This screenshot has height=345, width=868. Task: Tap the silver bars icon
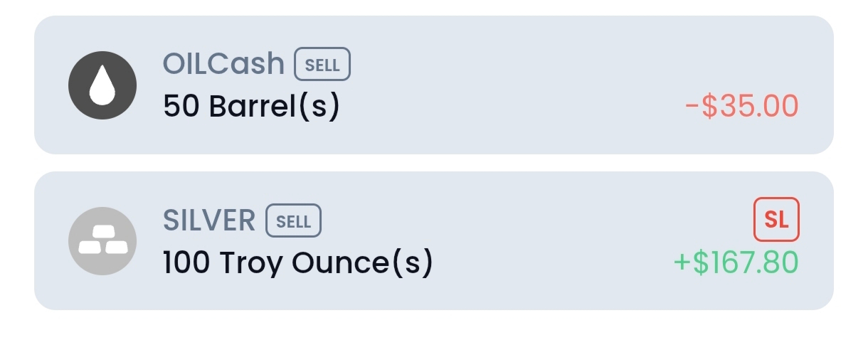(x=102, y=241)
